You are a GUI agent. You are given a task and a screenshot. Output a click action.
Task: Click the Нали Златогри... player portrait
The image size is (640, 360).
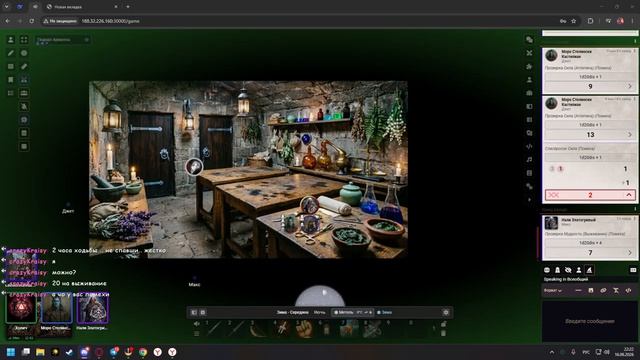pyautogui.click(x=93, y=309)
